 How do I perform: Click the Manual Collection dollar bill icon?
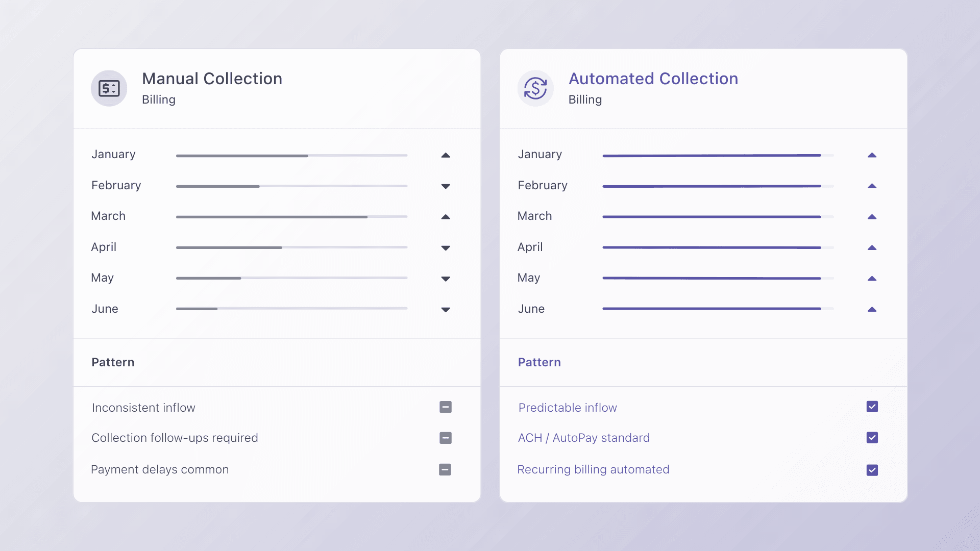click(x=109, y=88)
